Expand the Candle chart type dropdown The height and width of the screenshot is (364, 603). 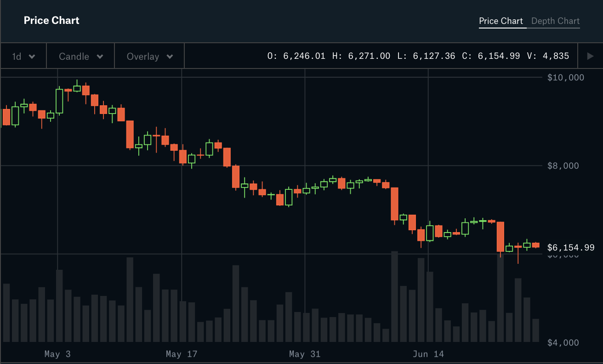(80, 57)
